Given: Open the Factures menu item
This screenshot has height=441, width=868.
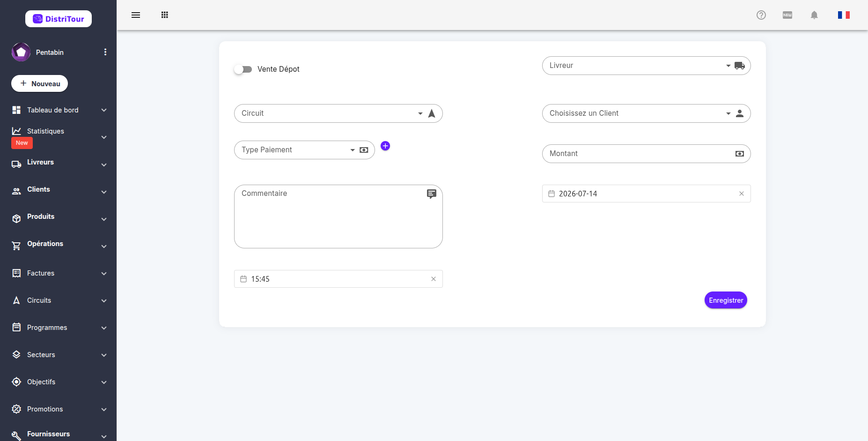Looking at the screenshot, I should coord(58,273).
